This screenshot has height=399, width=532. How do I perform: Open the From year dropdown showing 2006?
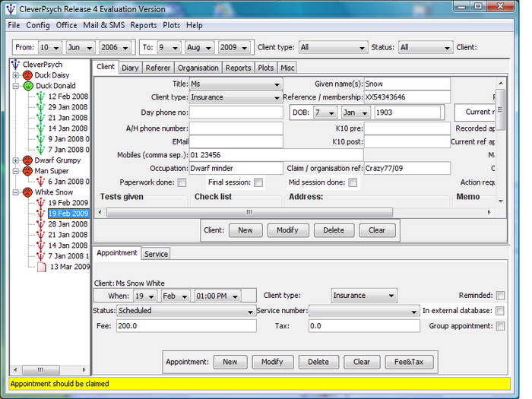point(116,47)
